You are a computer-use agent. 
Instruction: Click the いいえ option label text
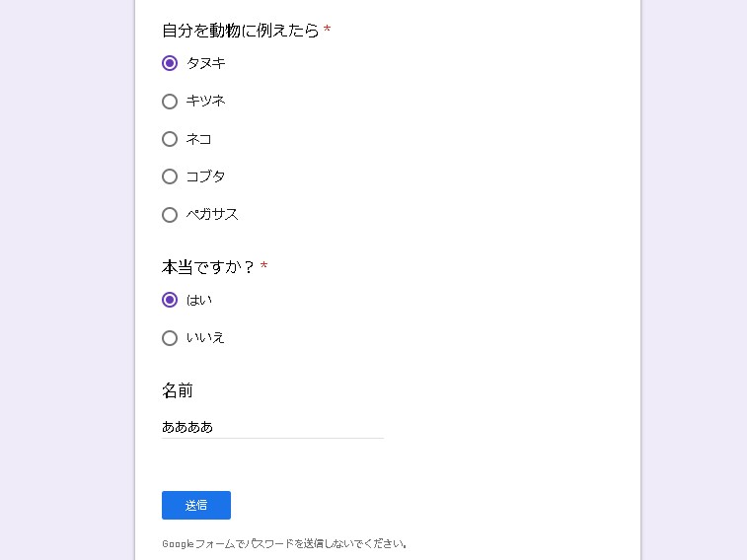click(x=205, y=338)
